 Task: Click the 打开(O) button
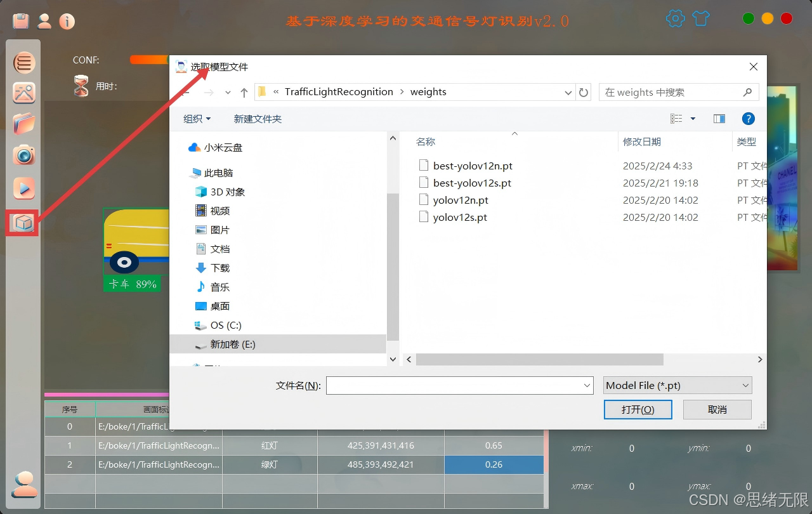pyautogui.click(x=638, y=409)
